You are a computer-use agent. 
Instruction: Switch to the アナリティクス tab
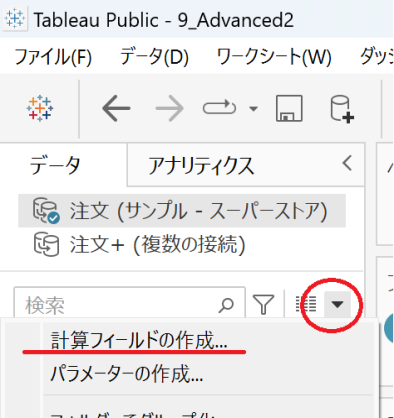[x=201, y=165]
